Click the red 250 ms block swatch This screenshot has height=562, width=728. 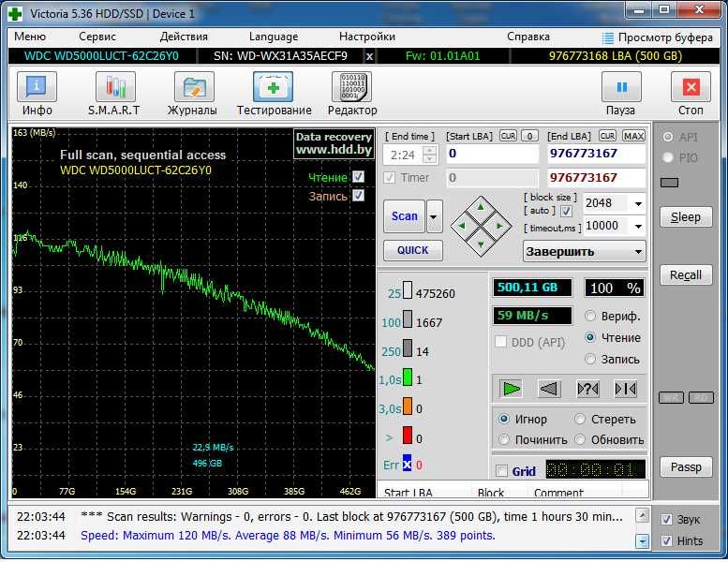click(408, 351)
